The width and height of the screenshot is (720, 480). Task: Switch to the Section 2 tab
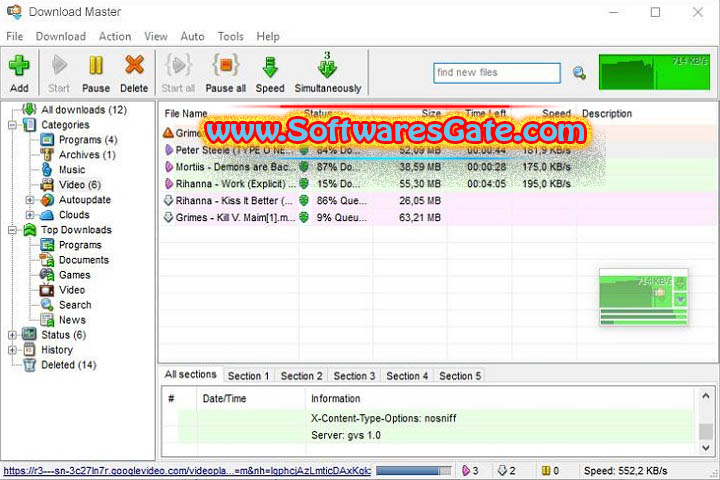(301, 376)
